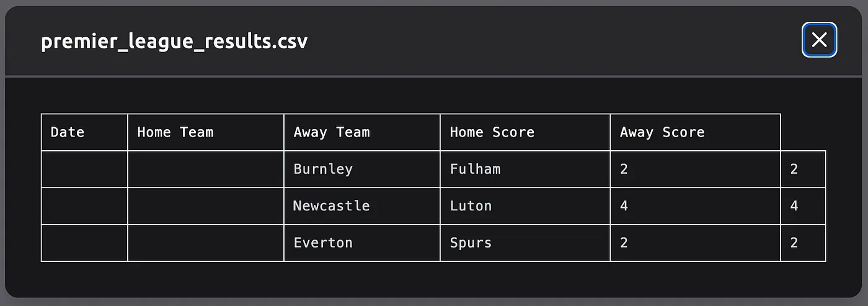Select the Home Team column header

(x=206, y=132)
